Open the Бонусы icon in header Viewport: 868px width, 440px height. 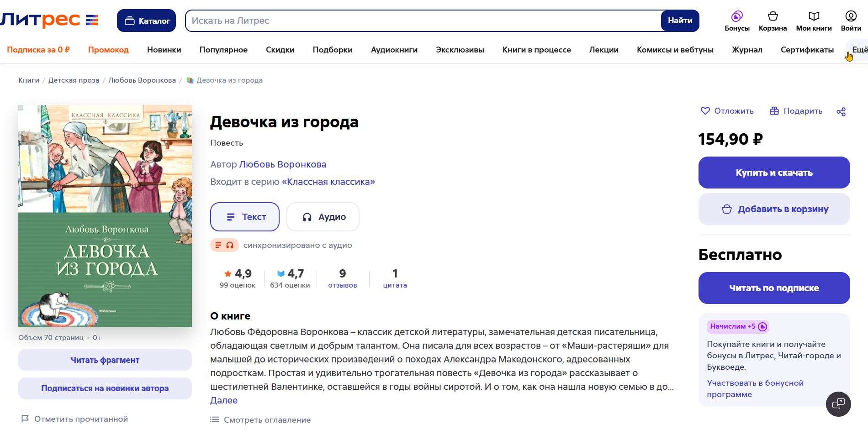(x=737, y=21)
